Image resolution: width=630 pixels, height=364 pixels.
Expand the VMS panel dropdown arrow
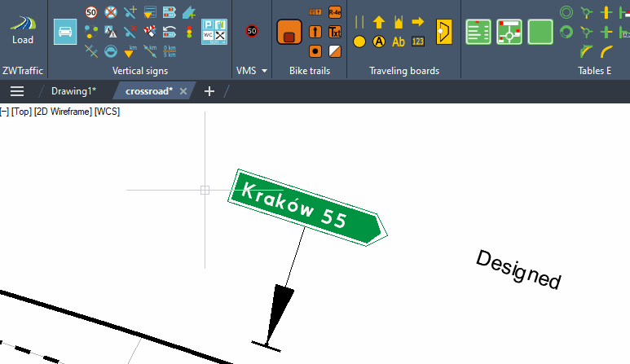point(264,71)
